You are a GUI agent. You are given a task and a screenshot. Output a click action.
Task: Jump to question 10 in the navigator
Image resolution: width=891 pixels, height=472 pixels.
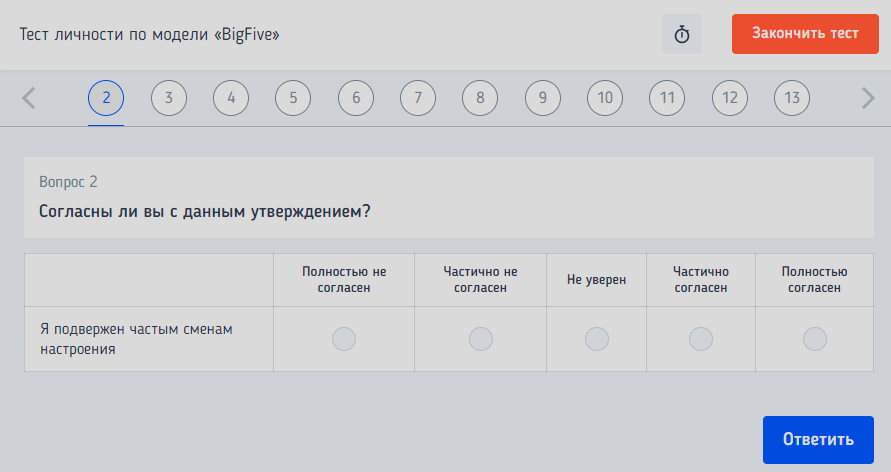point(605,98)
